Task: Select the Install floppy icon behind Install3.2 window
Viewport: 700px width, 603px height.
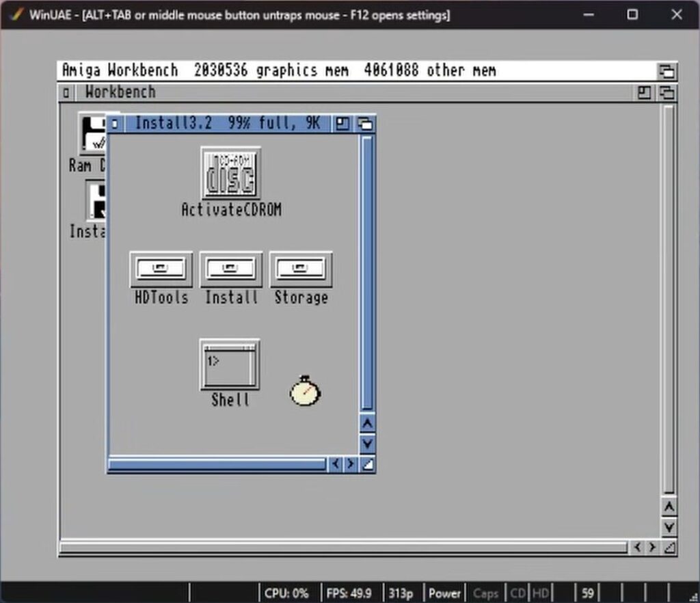Action: 96,200
